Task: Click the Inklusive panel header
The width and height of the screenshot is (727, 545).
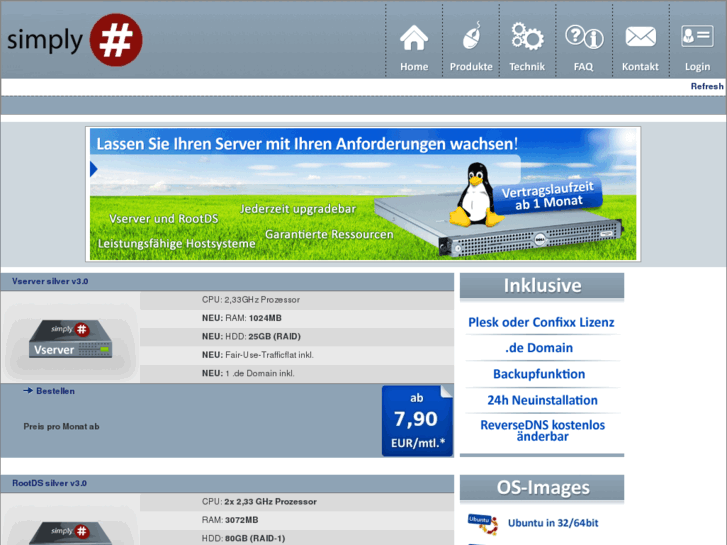Action: click(x=542, y=286)
